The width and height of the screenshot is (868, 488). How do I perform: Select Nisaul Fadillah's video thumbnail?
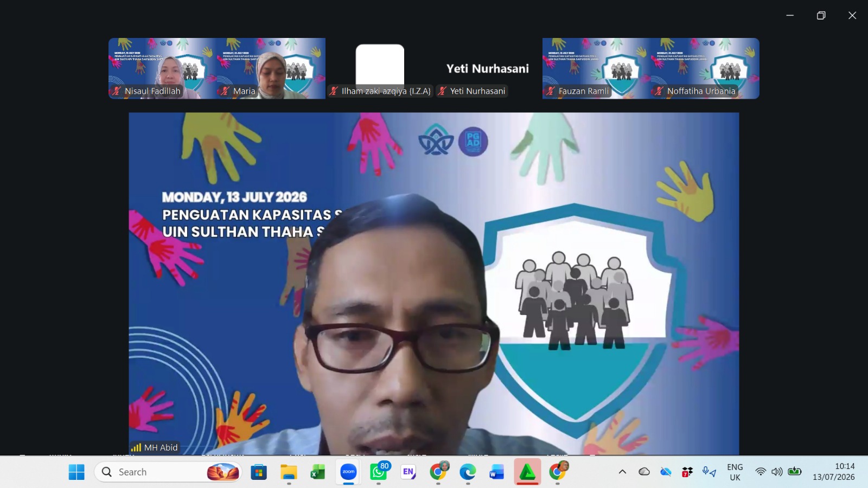pyautogui.click(x=163, y=68)
